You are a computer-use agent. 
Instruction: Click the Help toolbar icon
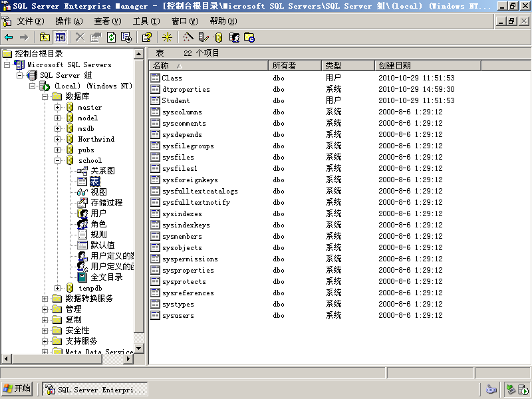click(x=147, y=37)
